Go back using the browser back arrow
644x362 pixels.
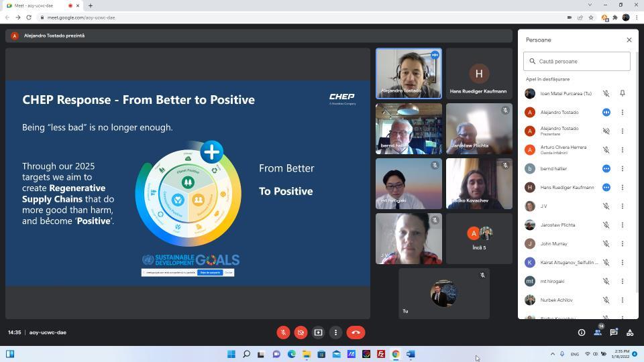[x=7, y=17]
